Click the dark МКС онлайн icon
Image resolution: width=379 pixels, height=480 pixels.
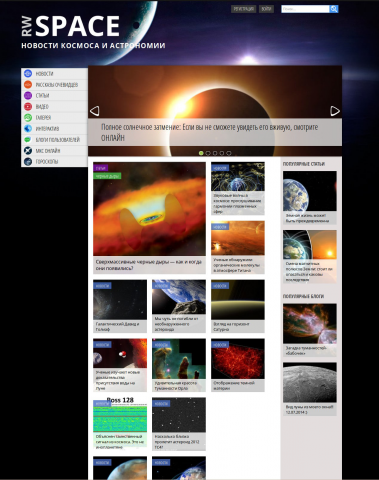pos(28,150)
